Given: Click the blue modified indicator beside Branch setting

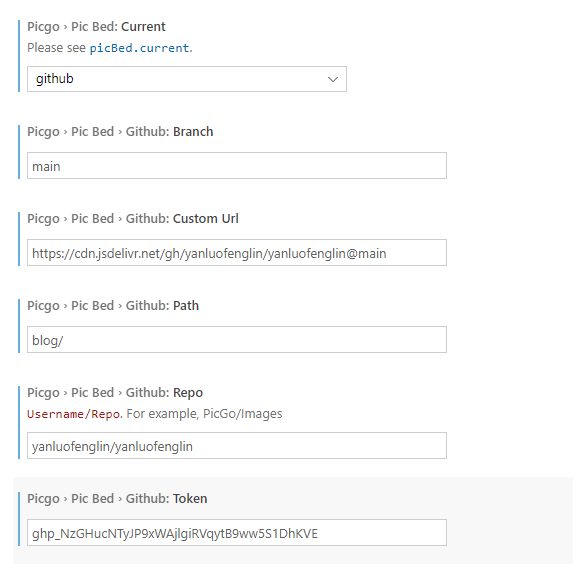Looking at the screenshot, I should (19, 152).
